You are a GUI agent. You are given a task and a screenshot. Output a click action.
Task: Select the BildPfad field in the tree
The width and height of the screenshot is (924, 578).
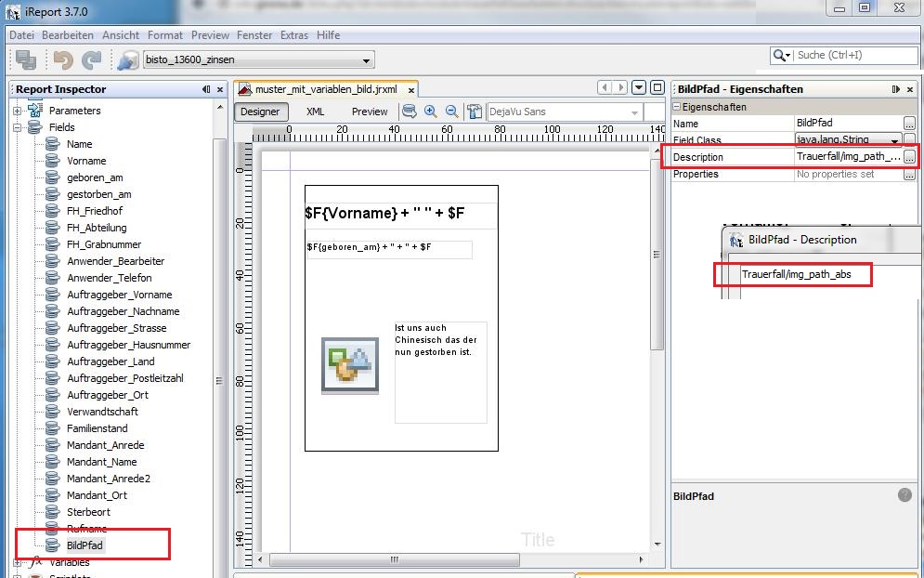tap(85, 545)
